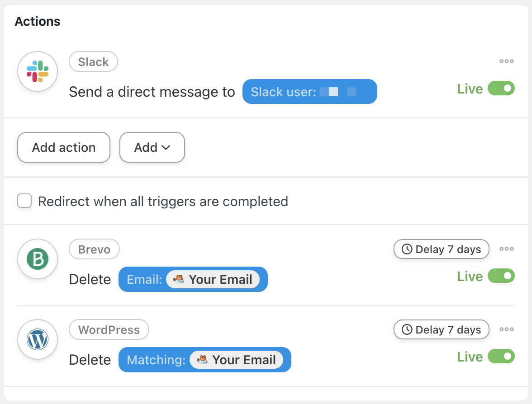Open the Slack action three-dot menu
Image resolution: width=532 pixels, height=404 pixels.
[506, 61]
